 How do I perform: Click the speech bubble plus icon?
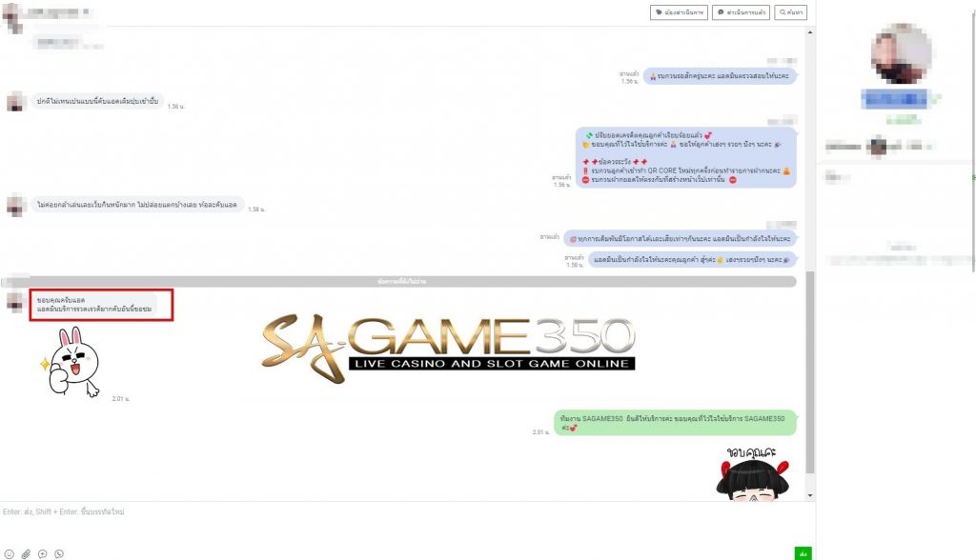click(x=43, y=553)
